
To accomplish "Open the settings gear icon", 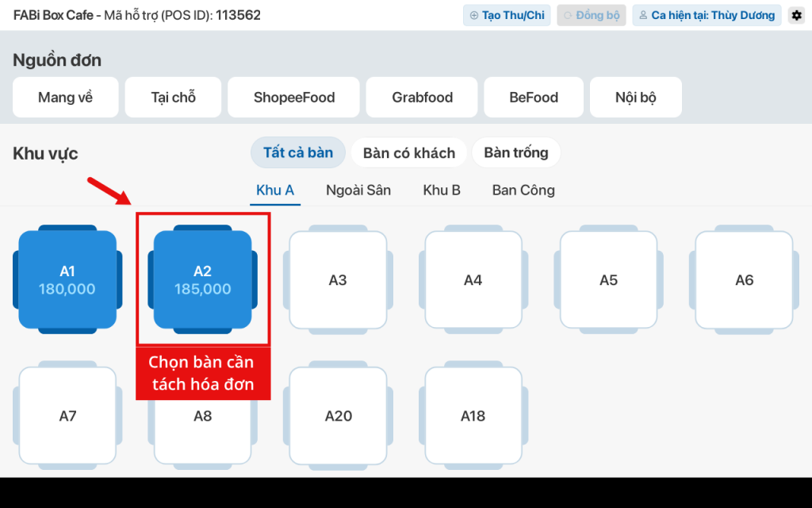I will [796, 15].
